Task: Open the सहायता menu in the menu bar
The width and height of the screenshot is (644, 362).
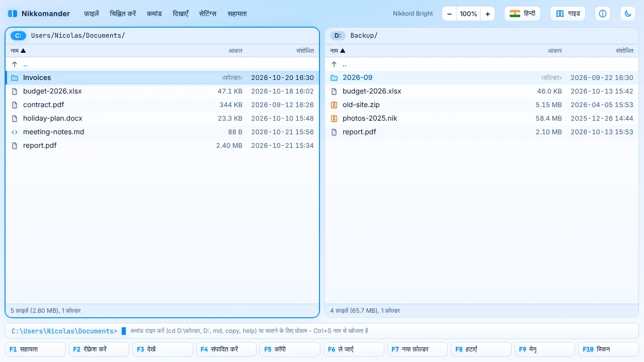Action: coord(237,14)
